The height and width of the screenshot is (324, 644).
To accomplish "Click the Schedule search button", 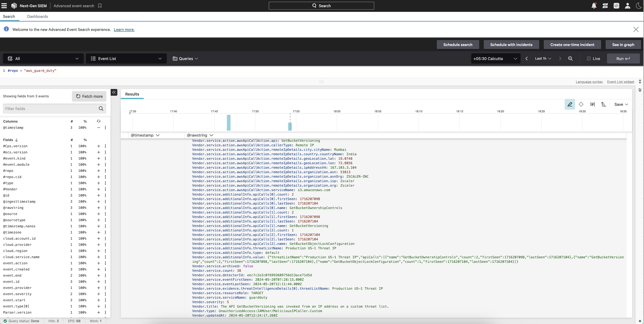I will [458, 45].
